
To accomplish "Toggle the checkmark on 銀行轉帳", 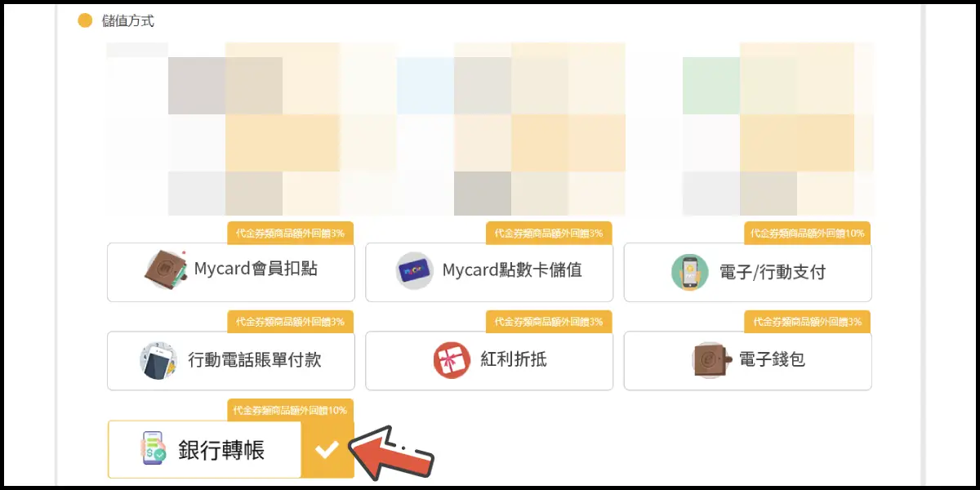I will click(x=327, y=449).
